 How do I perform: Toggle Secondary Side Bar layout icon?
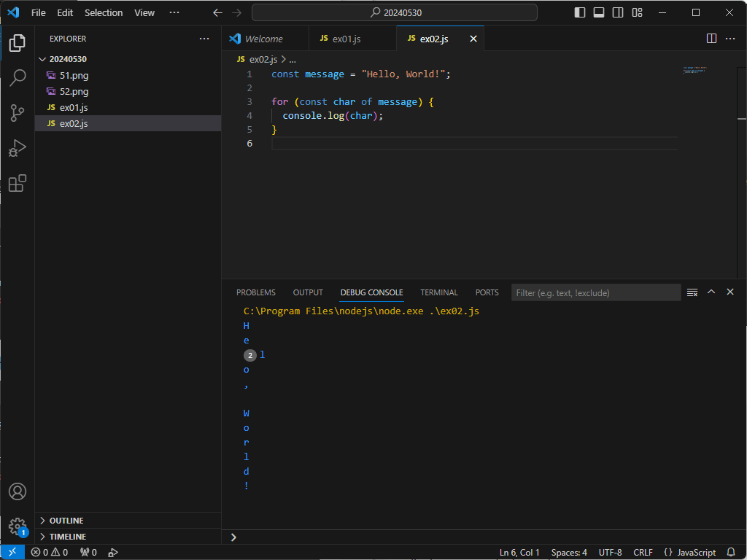pos(618,13)
